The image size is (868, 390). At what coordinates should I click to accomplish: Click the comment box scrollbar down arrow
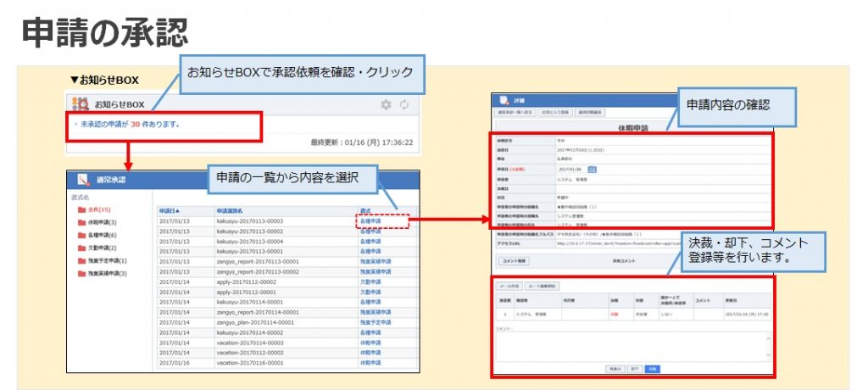[768, 354]
